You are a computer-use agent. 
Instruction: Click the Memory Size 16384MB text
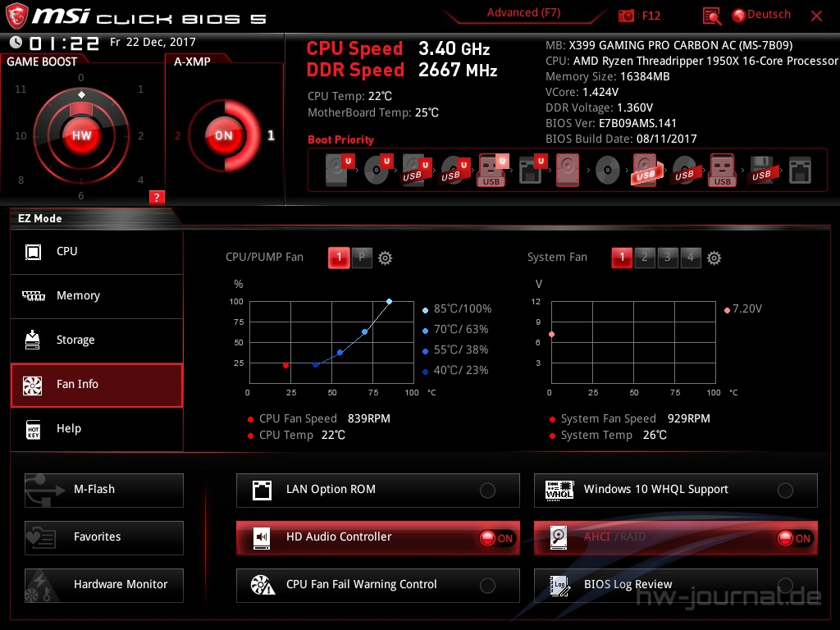608,76
